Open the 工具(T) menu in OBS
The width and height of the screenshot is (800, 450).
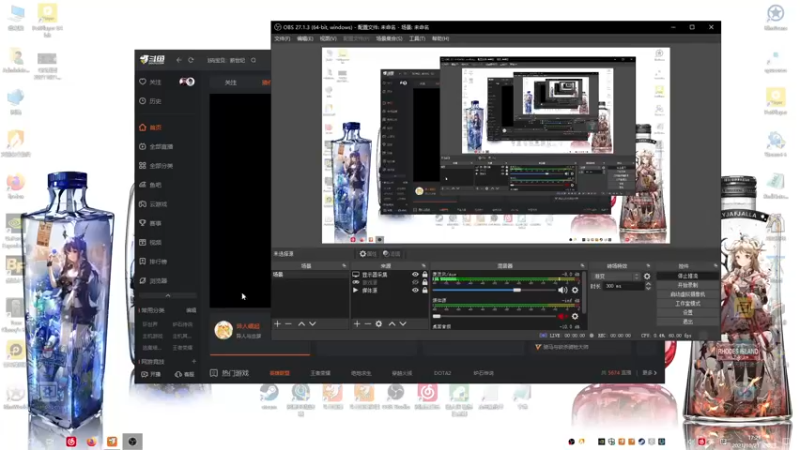[417, 39]
